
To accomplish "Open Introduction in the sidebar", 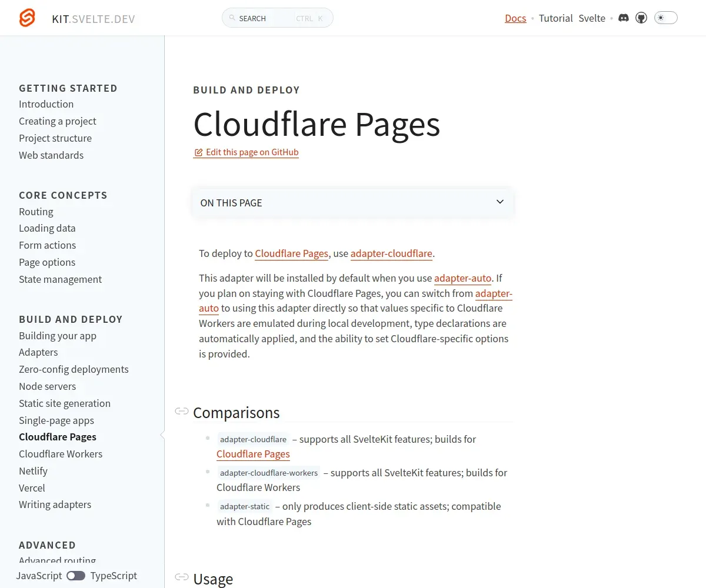I will point(46,104).
